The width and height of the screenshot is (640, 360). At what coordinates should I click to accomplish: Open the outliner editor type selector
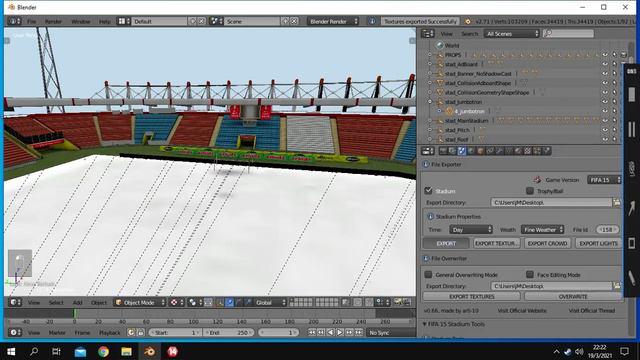coord(428,34)
